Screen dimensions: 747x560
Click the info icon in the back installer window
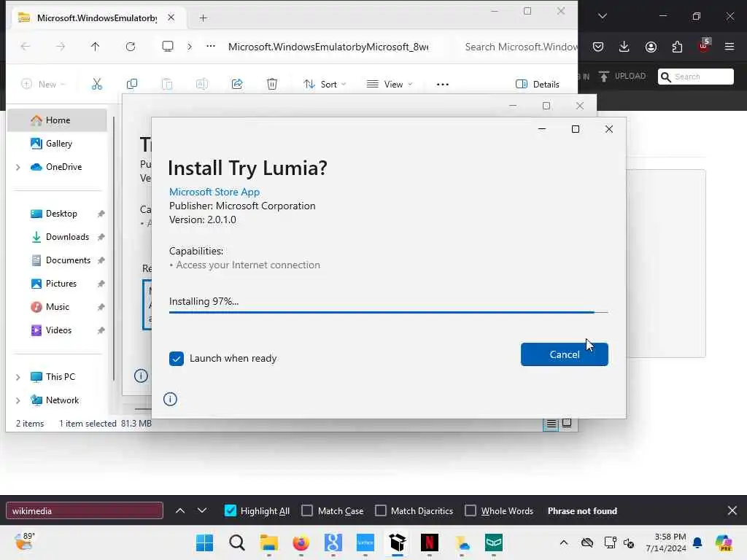click(x=141, y=376)
